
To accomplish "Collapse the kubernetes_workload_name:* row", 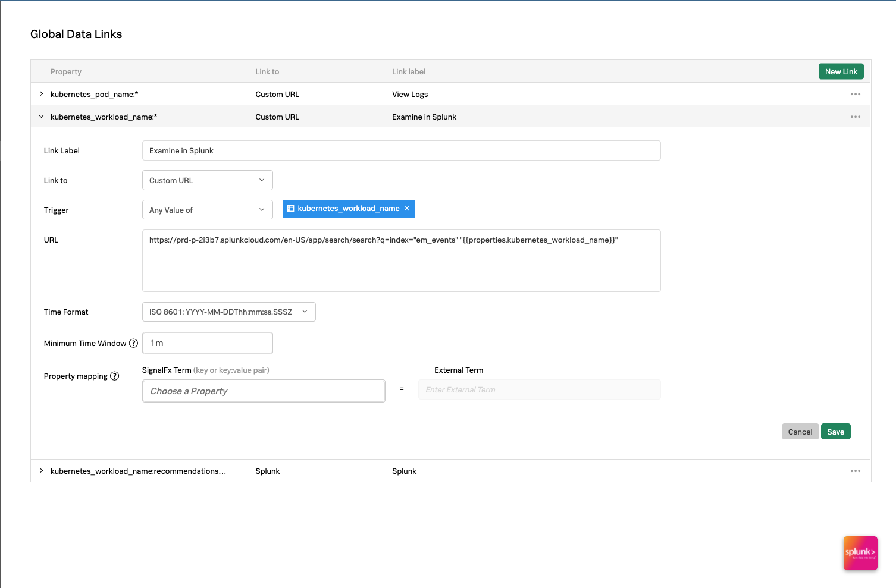I will (41, 117).
